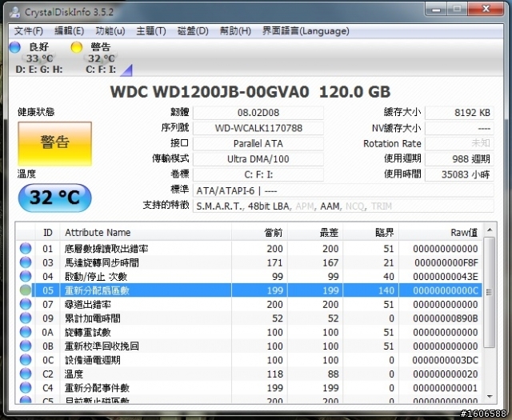The height and width of the screenshot is (420, 512).
Task: Select the blue 良好 disk status icon
Action: click(x=14, y=47)
